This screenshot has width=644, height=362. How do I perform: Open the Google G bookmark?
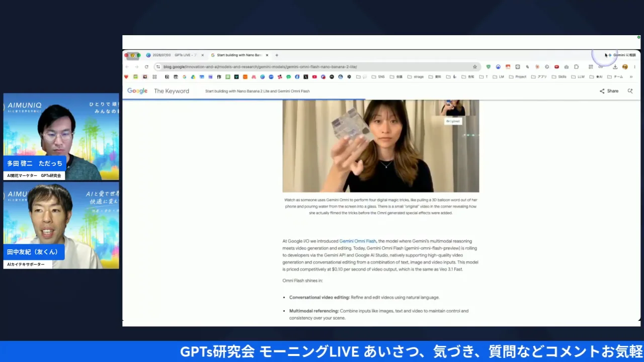tap(184, 77)
